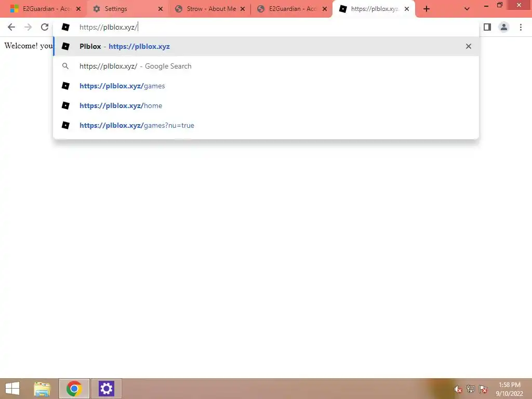Click the favicon beside plblox.xyz/games suggestion
This screenshot has height=399, width=532.
click(65, 86)
